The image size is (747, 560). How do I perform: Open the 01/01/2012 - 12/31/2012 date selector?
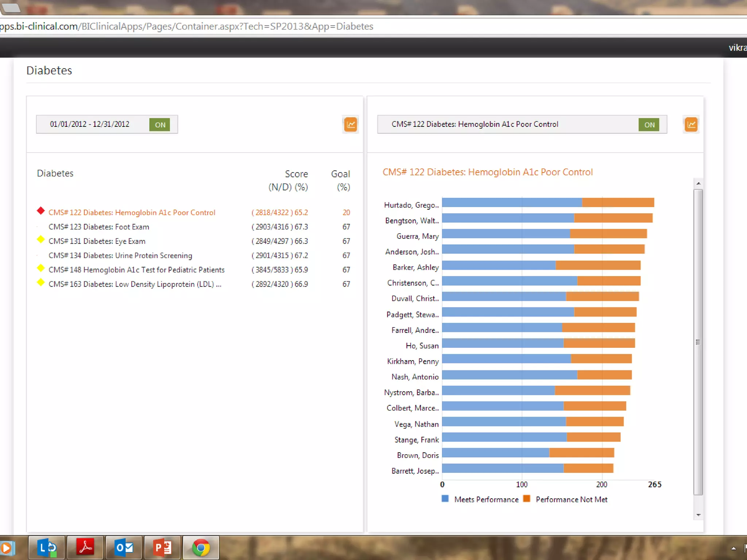tap(90, 124)
